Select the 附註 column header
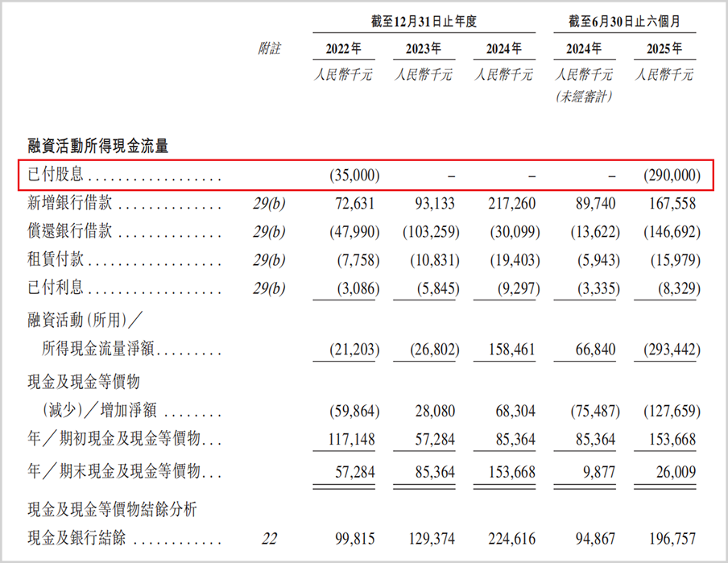 coord(268,48)
